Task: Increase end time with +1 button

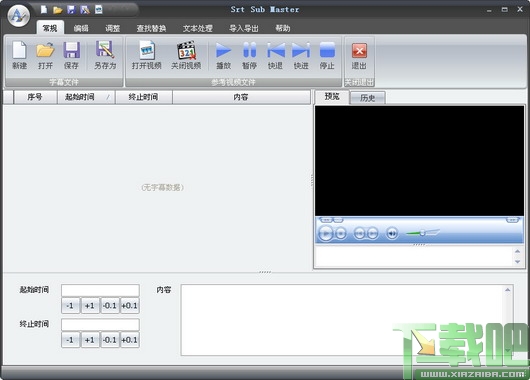Action: (90, 340)
